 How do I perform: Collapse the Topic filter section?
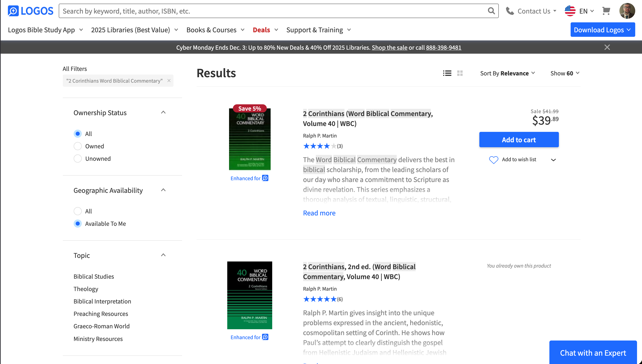click(163, 255)
